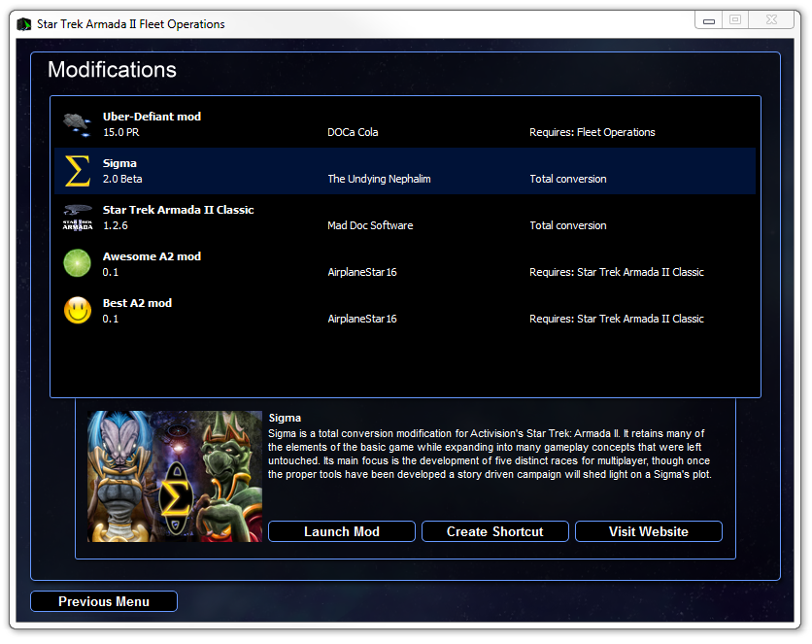Click author The Undying Nephalim

click(379, 179)
